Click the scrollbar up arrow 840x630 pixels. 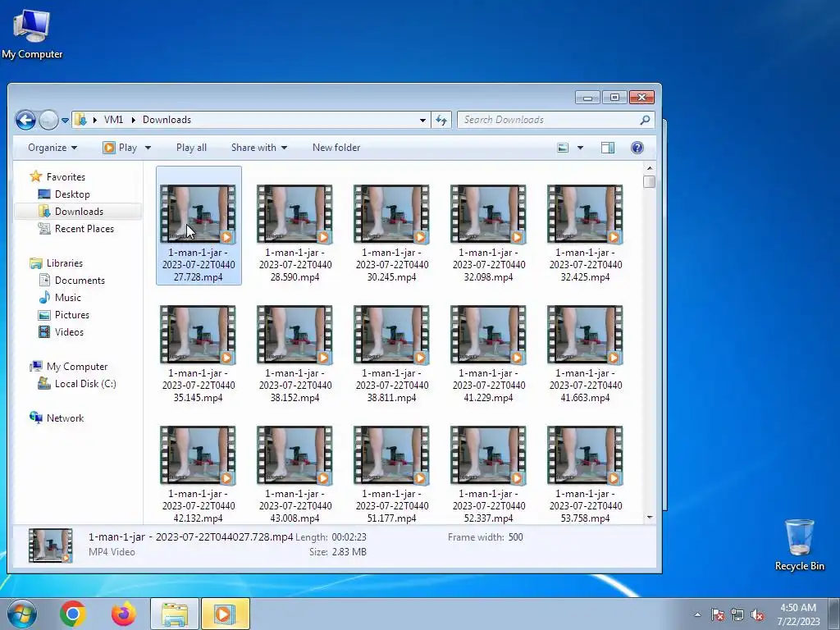[x=650, y=168]
